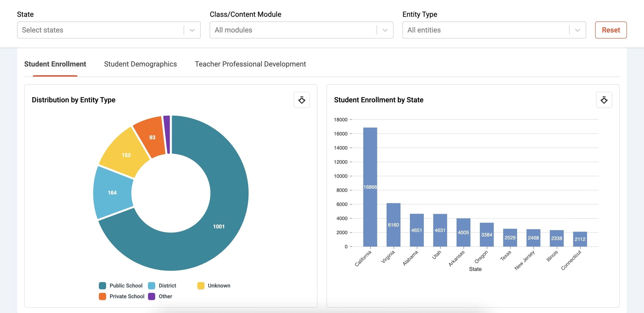Switch to the Student Demographics tab
This screenshot has width=644, height=313.
pos(140,64)
